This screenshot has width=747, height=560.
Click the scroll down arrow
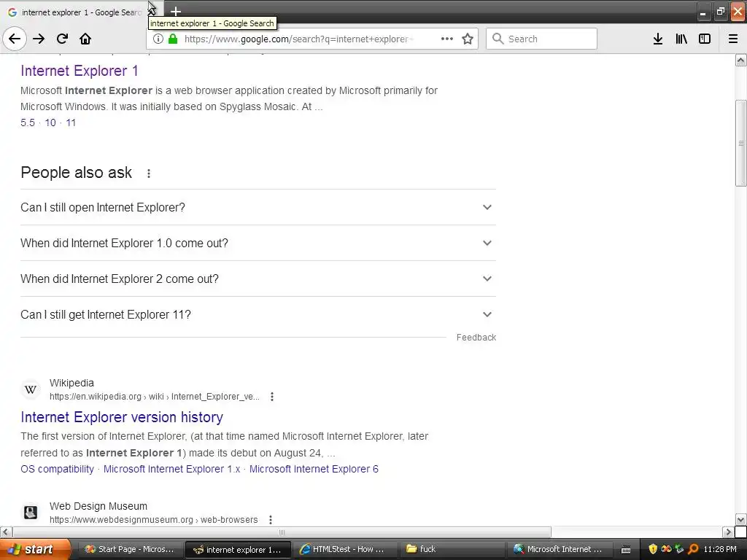pos(740,519)
